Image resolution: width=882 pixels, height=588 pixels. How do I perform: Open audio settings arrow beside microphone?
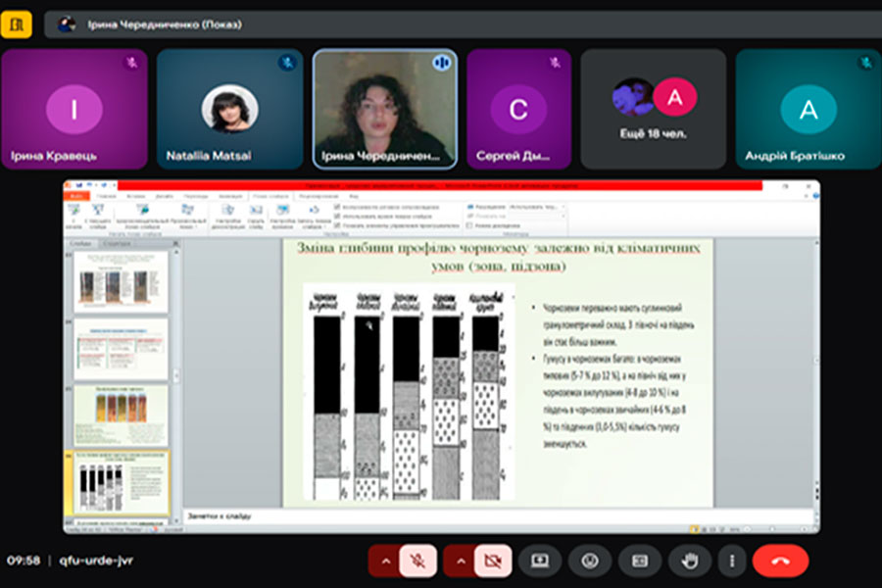pos(385,561)
